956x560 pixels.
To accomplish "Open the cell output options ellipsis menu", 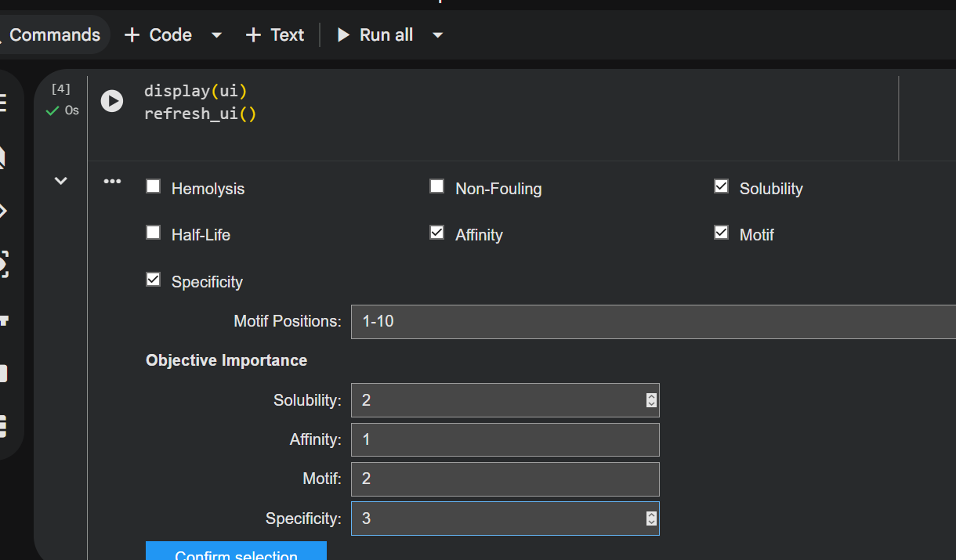I will coord(113,182).
